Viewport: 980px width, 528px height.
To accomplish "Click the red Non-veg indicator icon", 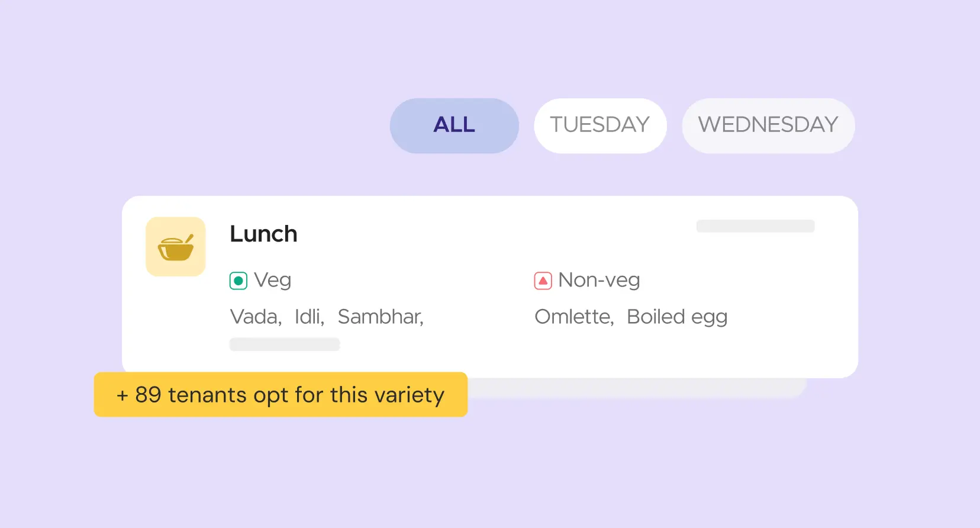I will click(x=543, y=281).
